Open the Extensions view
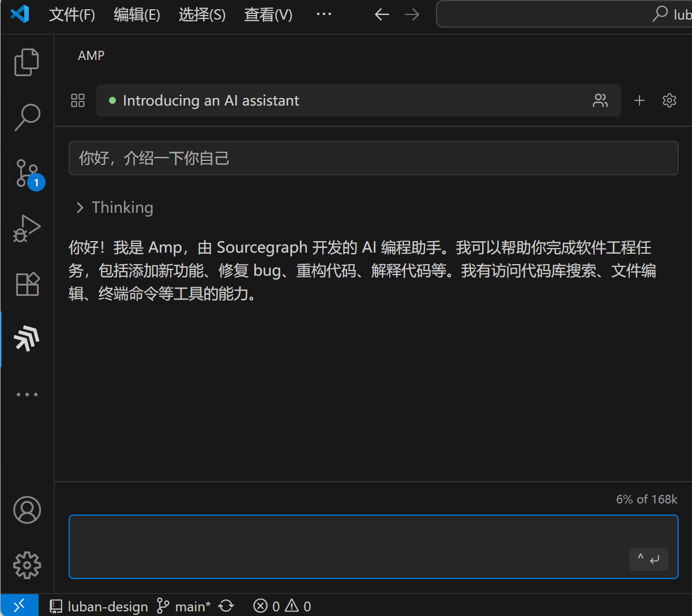This screenshot has height=616, width=692. point(27,283)
